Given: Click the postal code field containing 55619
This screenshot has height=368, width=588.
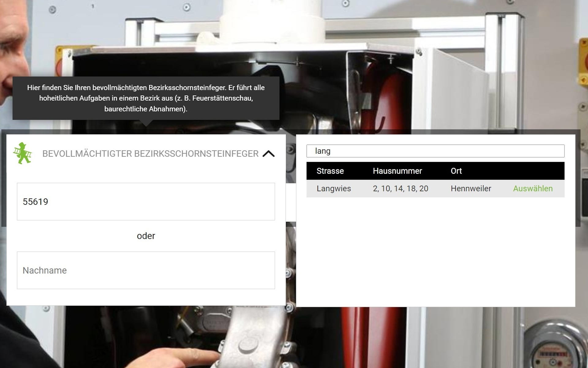Looking at the screenshot, I should 146,201.
